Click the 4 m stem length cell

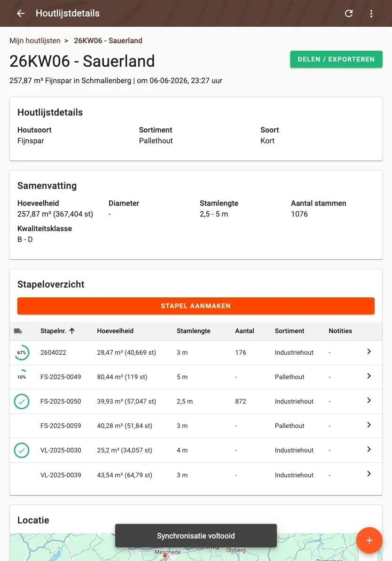click(x=182, y=450)
